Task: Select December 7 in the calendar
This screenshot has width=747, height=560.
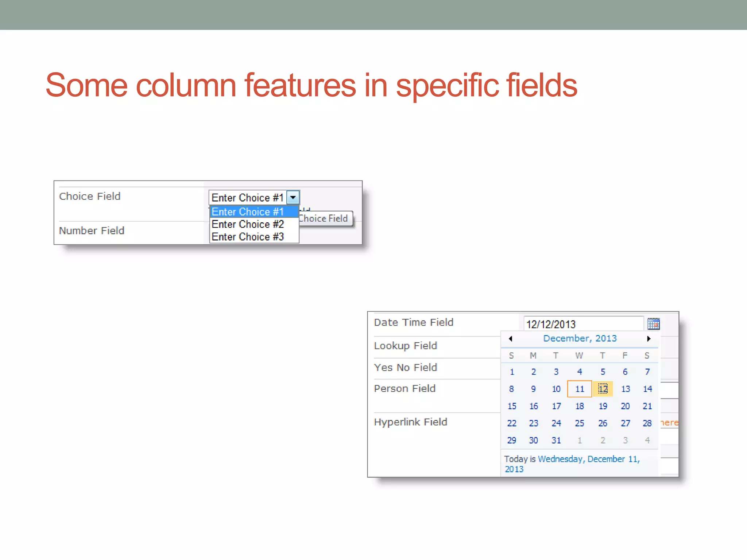Action: tap(647, 372)
